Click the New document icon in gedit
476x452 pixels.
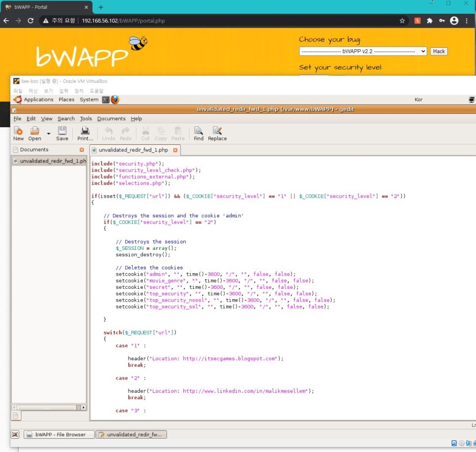click(18, 134)
